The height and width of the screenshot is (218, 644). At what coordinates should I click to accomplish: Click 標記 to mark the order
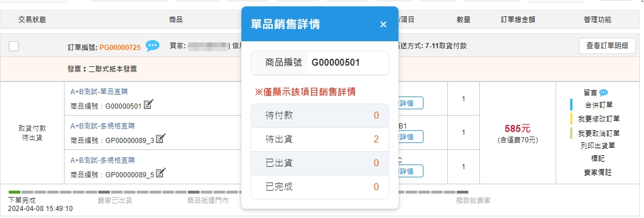[x=597, y=159]
